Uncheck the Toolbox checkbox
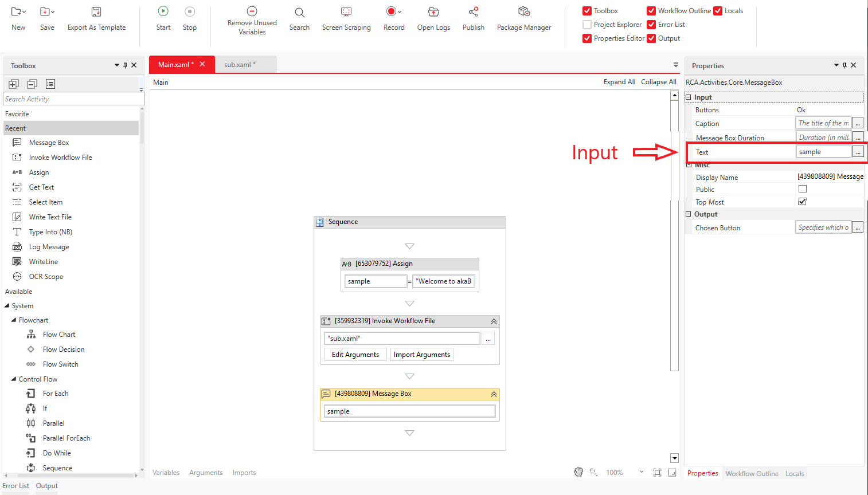 pos(587,11)
